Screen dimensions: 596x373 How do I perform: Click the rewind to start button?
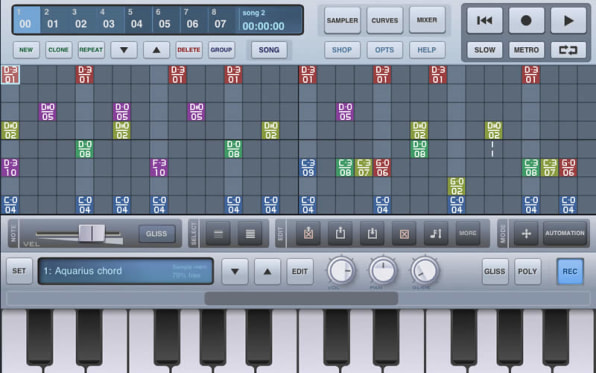point(484,21)
